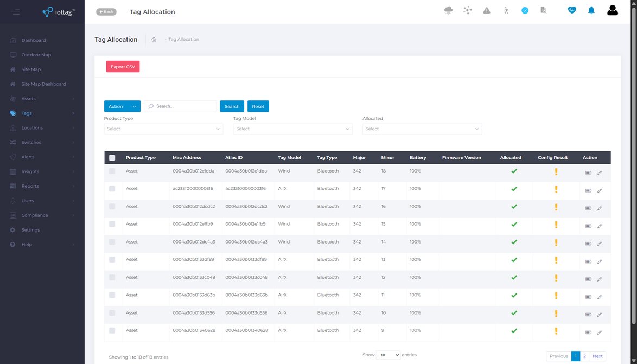Edit tag 0004a30b0133d556 with pencil icon
The height and width of the screenshot is (364, 637).
point(599,315)
